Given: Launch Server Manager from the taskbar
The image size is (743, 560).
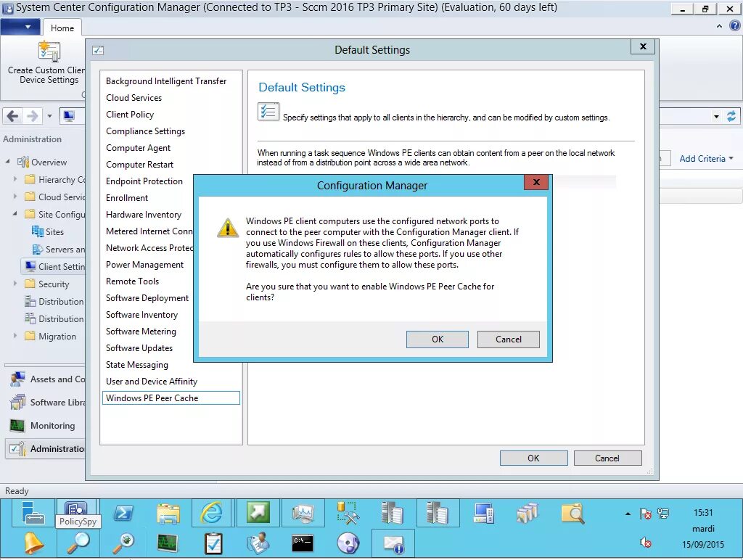Looking at the screenshot, I should 32,514.
